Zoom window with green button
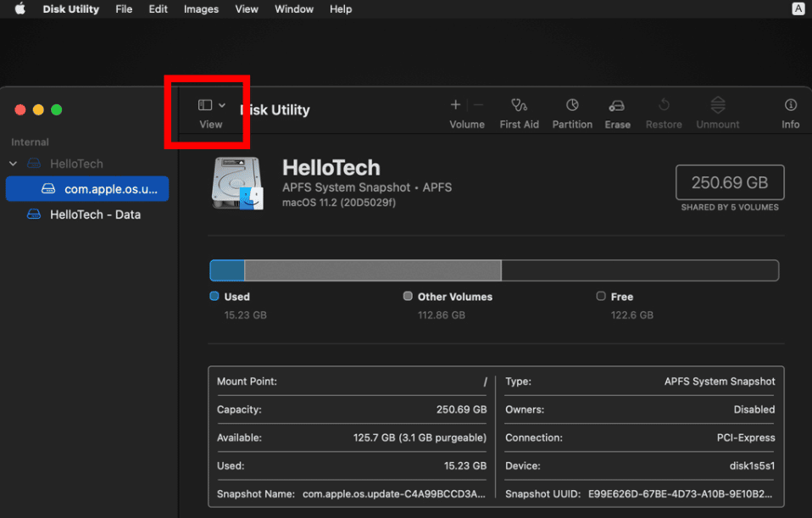Viewport: 812px width, 518px height. pos(57,110)
